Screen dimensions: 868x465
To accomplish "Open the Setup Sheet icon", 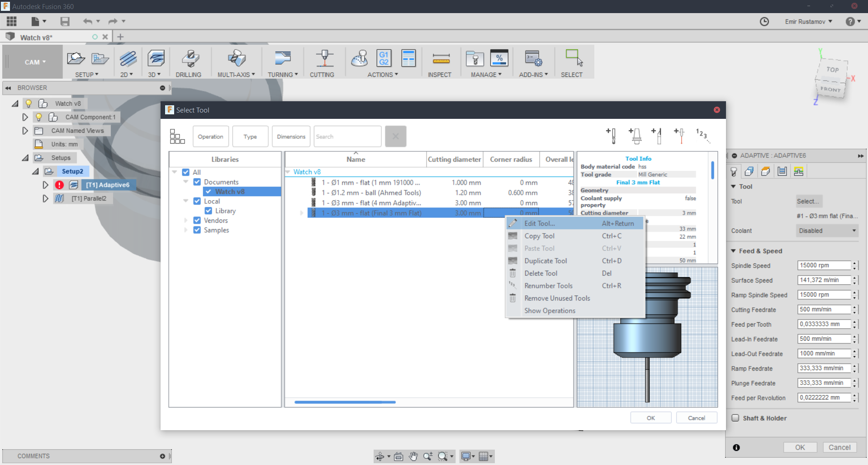I will [x=408, y=58].
